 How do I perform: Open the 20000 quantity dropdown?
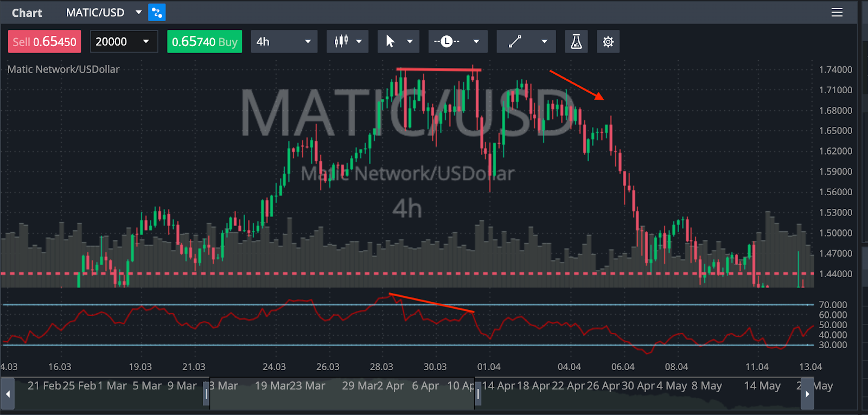tap(124, 42)
